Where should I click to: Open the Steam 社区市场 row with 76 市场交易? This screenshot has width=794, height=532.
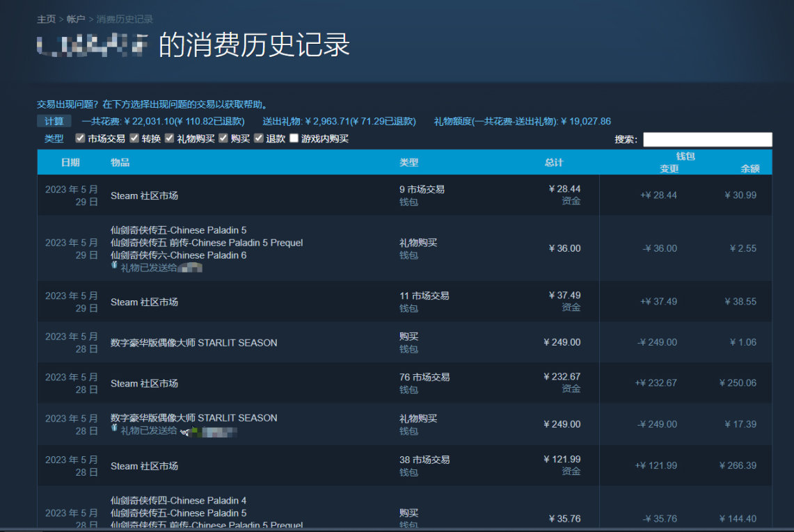click(x=404, y=383)
